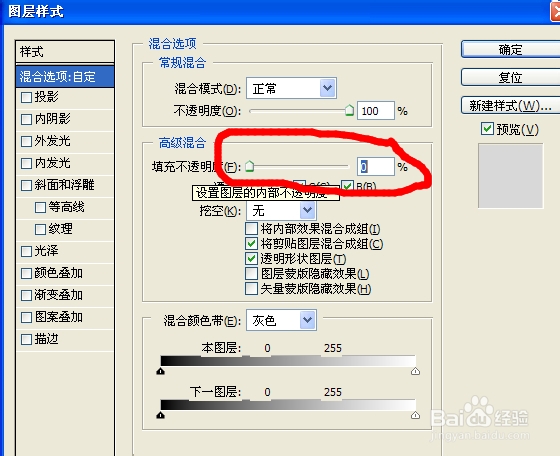Click the 投影 style label
Image resolution: width=560 pixels, height=456 pixels.
click(46, 97)
